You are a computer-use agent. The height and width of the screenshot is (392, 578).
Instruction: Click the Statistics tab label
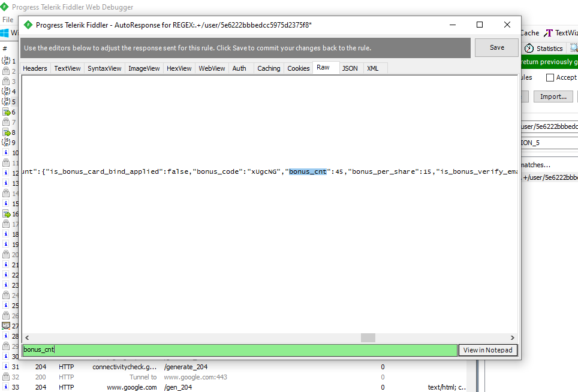[550, 49]
